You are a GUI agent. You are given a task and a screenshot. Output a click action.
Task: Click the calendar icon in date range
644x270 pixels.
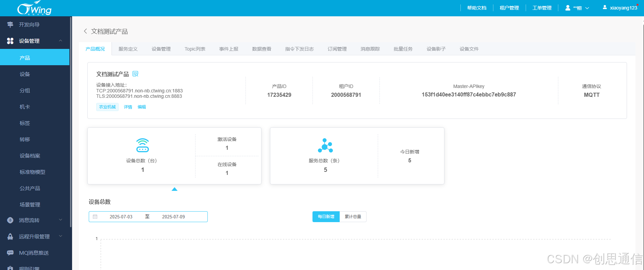(x=95, y=217)
